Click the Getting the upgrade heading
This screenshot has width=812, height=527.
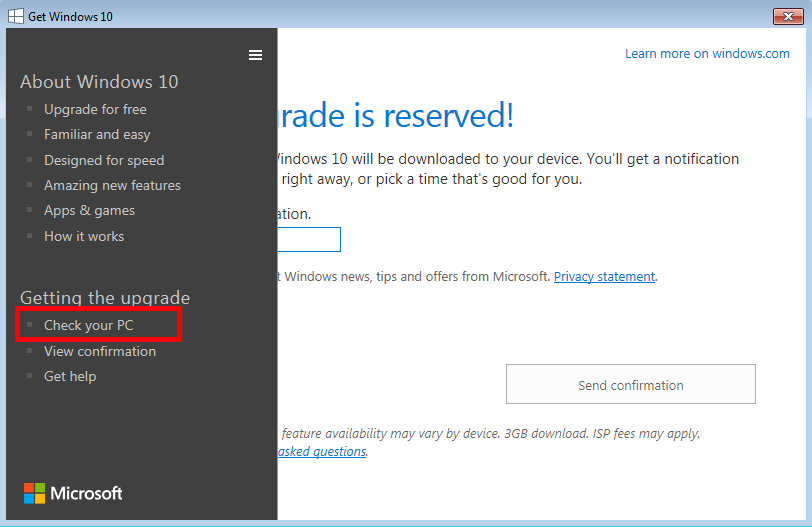pyautogui.click(x=105, y=298)
